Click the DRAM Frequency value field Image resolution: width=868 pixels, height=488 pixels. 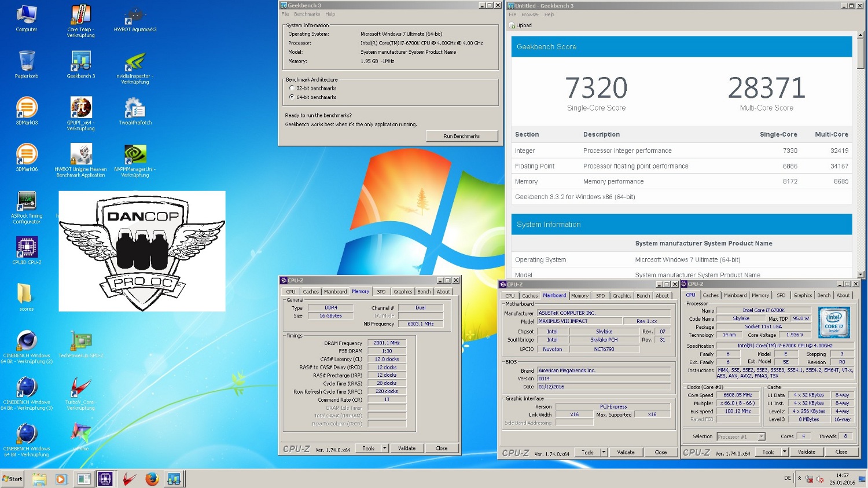coord(387,343)
